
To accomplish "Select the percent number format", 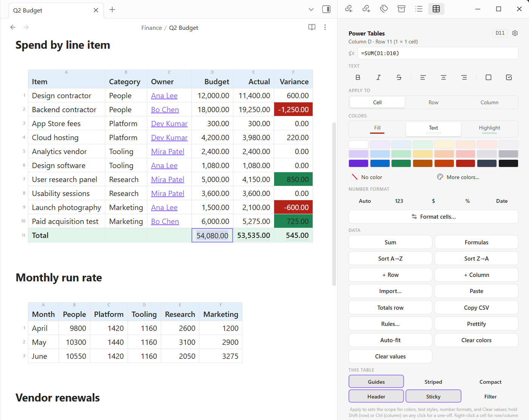I will (x=467, y=201).
